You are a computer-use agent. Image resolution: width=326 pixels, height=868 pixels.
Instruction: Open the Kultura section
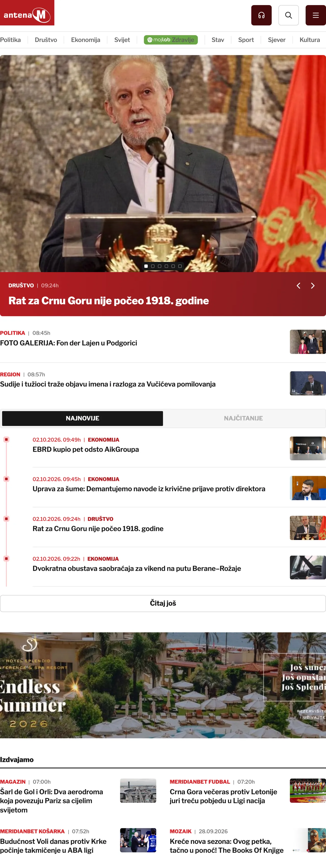click(x=310, y=40)
